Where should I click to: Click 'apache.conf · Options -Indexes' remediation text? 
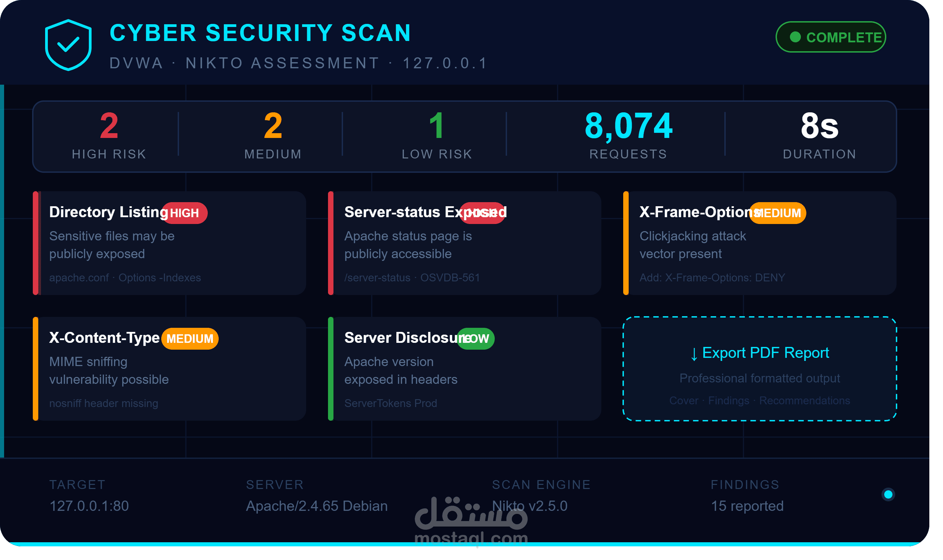point(125,278)
